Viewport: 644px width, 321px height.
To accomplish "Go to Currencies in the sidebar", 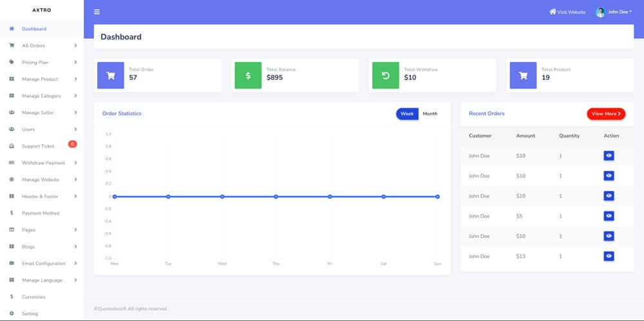I will pos(33,297).
